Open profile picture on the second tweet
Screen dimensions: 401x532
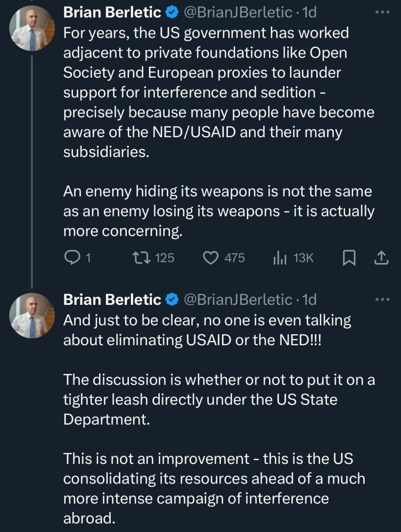coord(32,316)
